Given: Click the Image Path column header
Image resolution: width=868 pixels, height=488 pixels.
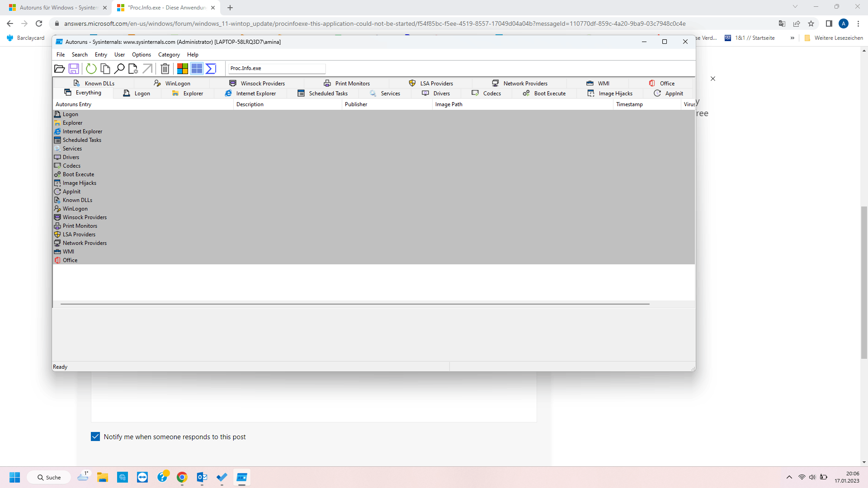Looking at the screenshot, I should click(523, 104).
